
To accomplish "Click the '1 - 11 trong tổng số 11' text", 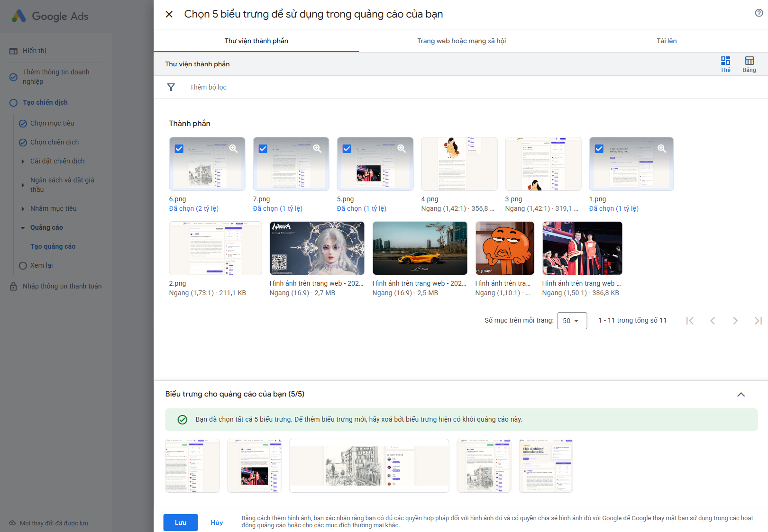I will point(632,321).
